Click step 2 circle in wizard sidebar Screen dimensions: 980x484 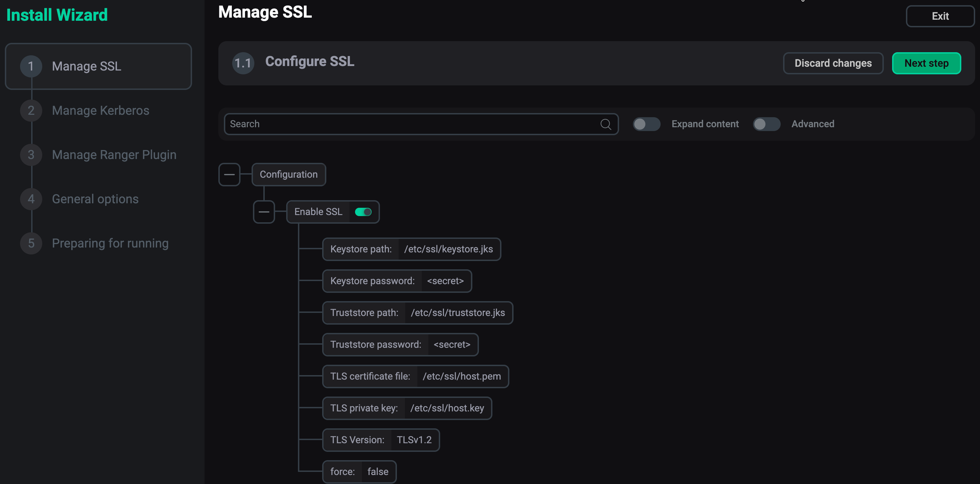(x=31, y=111)
